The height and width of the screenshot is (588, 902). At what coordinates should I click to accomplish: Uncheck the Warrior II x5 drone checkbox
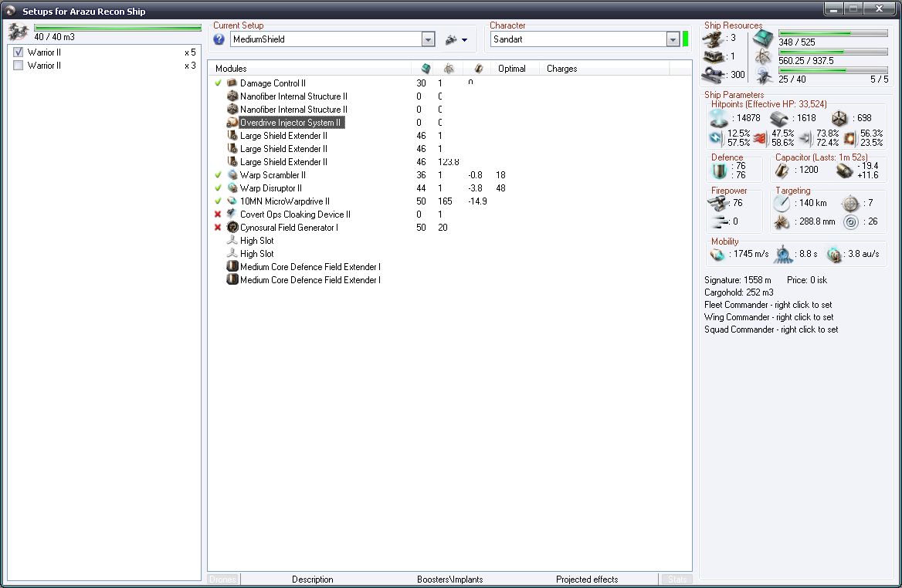tap(18, 52)
